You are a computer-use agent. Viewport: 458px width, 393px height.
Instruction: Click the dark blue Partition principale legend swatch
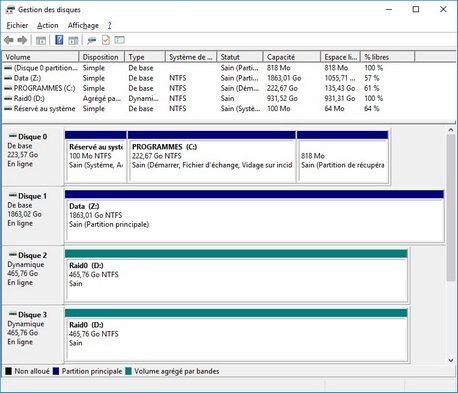click(x=56, y=371)
